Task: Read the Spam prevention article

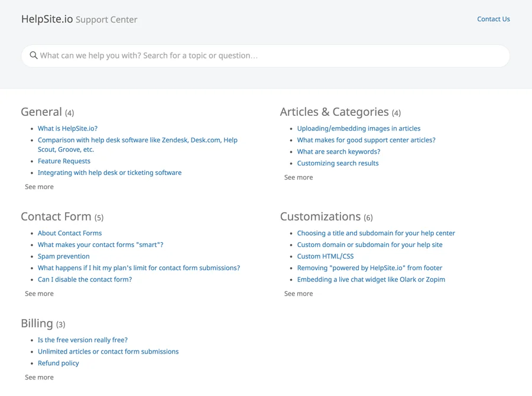Action: [63, 256]
